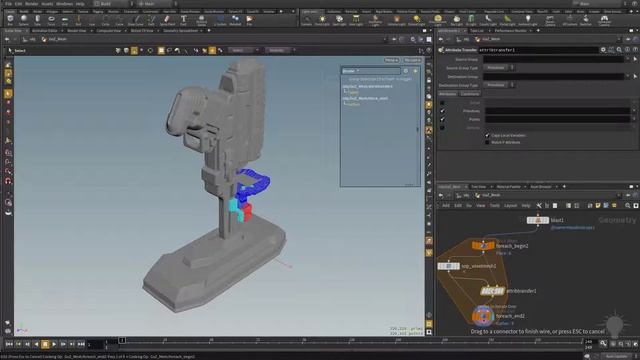Open the Source Group selector arrow

(x=635, y=59)
